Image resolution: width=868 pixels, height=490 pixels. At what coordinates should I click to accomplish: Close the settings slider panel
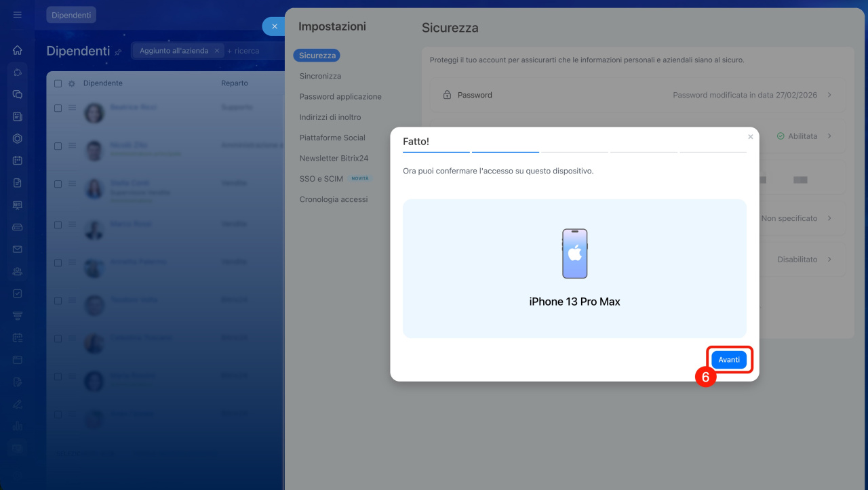point(274,26)
